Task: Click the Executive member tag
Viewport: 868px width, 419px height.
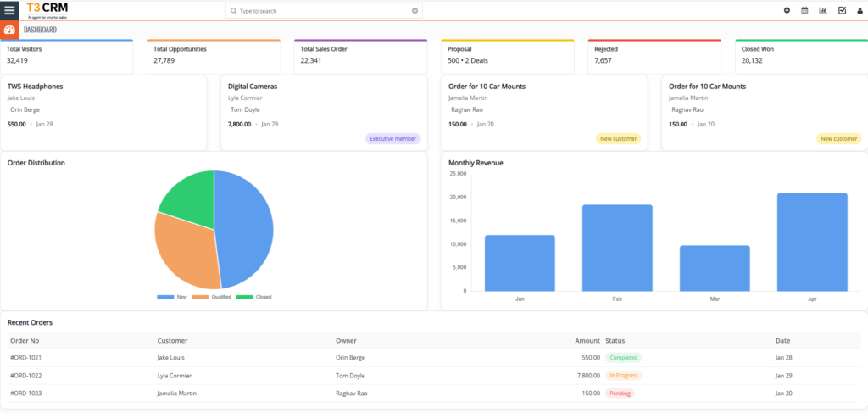Action: coord(392,138)
